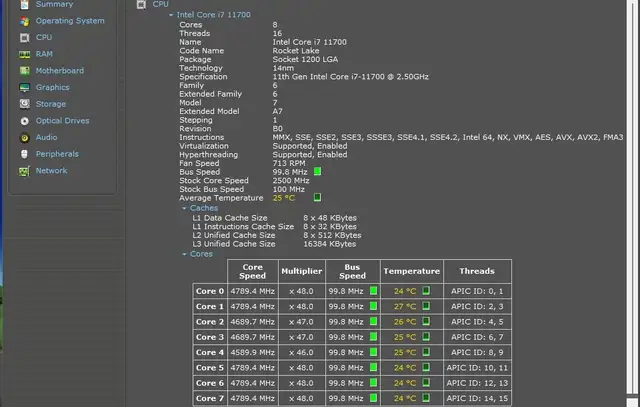Click Core 7 temperature graph icon

click(426, 398)
